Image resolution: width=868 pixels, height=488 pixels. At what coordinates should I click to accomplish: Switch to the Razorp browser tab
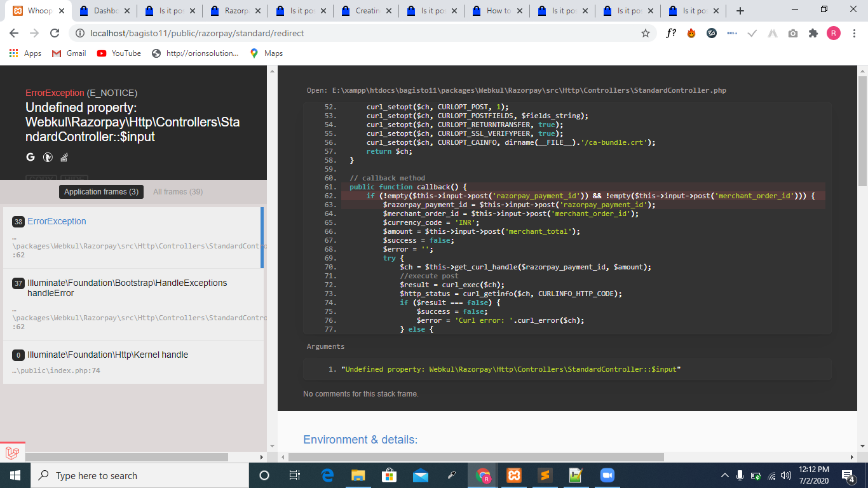[x=236, y=11]
